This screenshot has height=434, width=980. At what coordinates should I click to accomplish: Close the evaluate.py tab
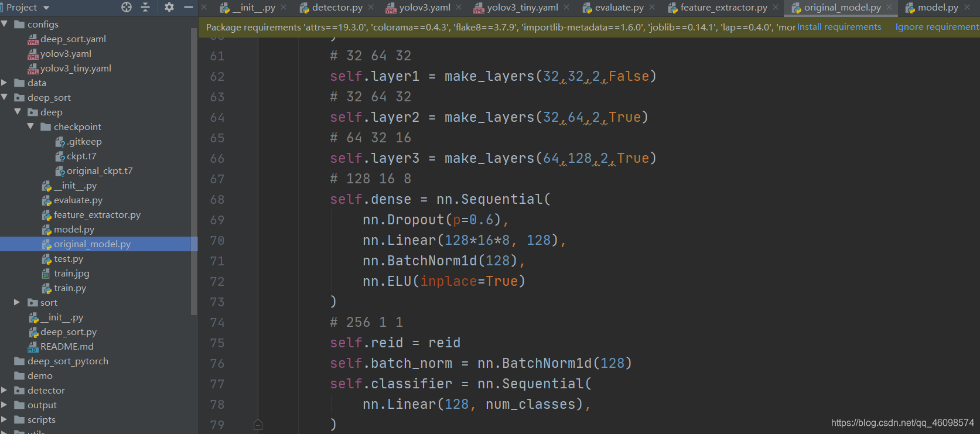(652, 7)
